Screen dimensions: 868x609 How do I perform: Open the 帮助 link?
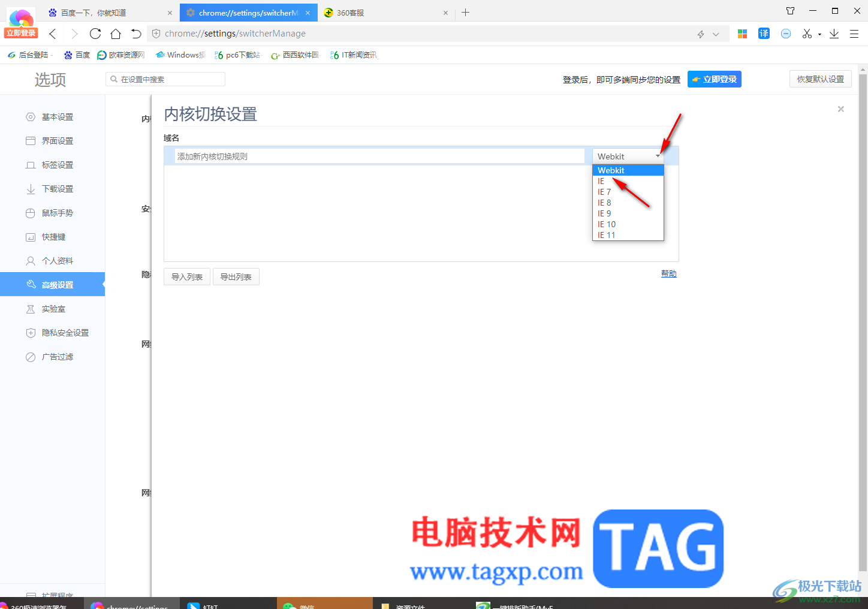click(668, 273)
